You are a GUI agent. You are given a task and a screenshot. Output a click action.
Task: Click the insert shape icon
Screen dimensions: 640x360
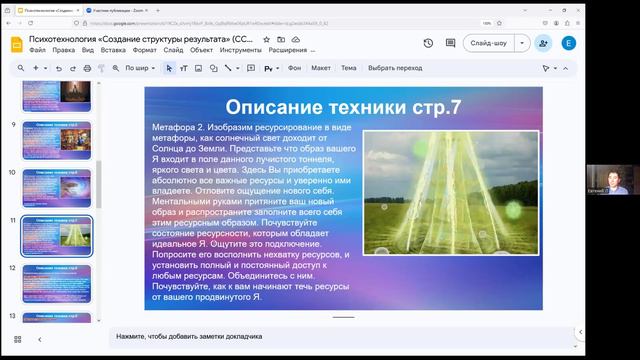(213, 69)
